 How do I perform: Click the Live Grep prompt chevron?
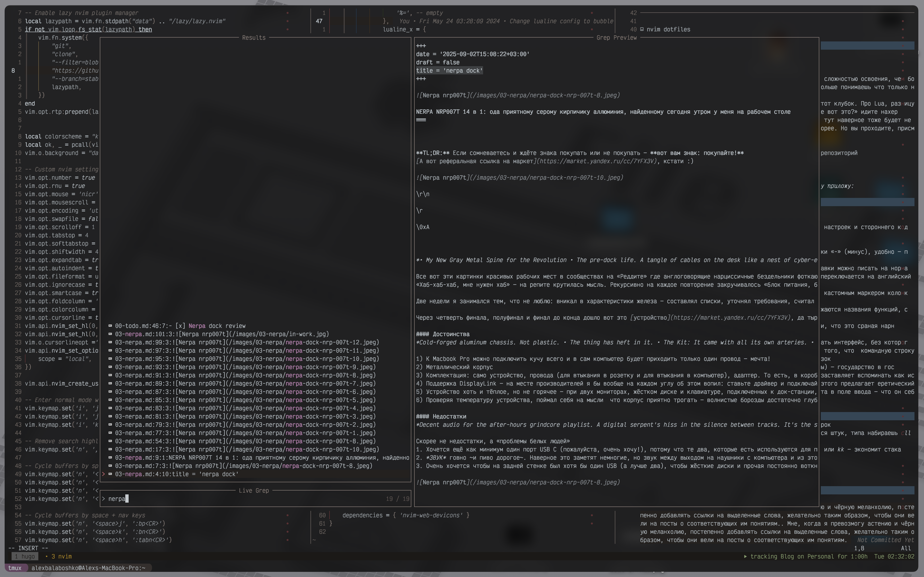103,499
